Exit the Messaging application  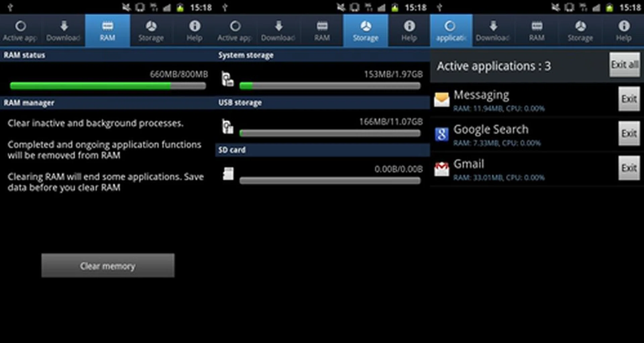tap(629, 99)
